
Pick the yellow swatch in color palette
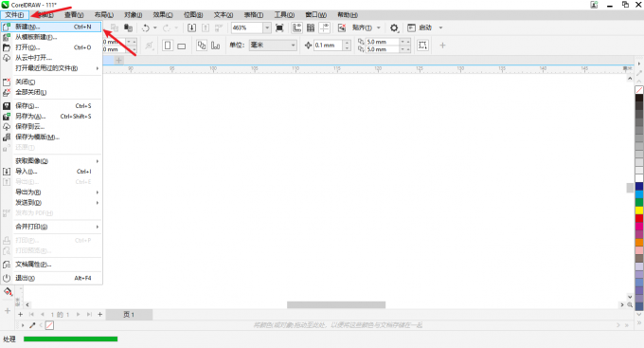coord(639,211)
